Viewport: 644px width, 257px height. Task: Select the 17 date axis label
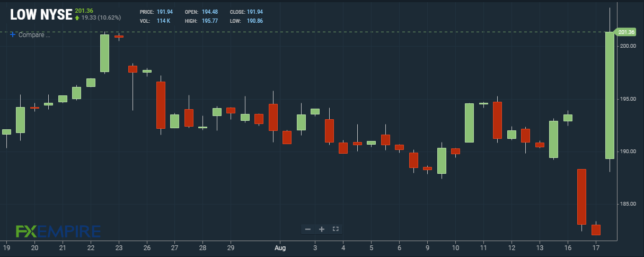[x=596, y=247]
